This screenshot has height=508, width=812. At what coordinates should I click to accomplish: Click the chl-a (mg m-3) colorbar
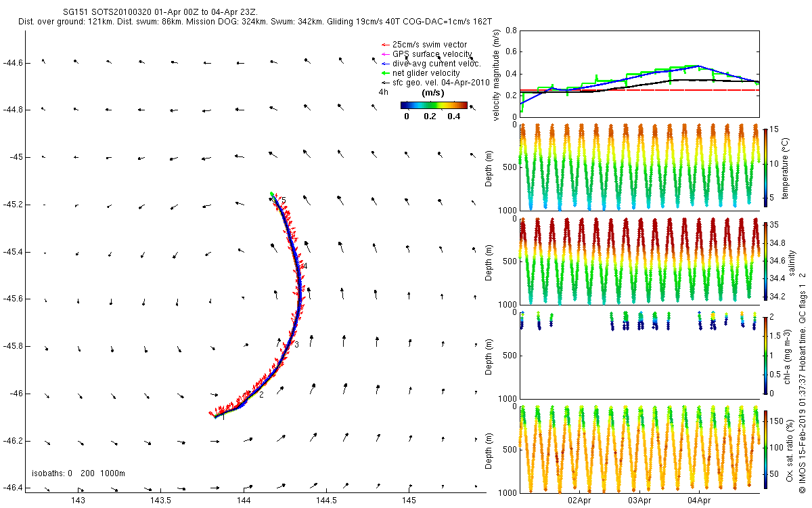click(x=765, y=355)
